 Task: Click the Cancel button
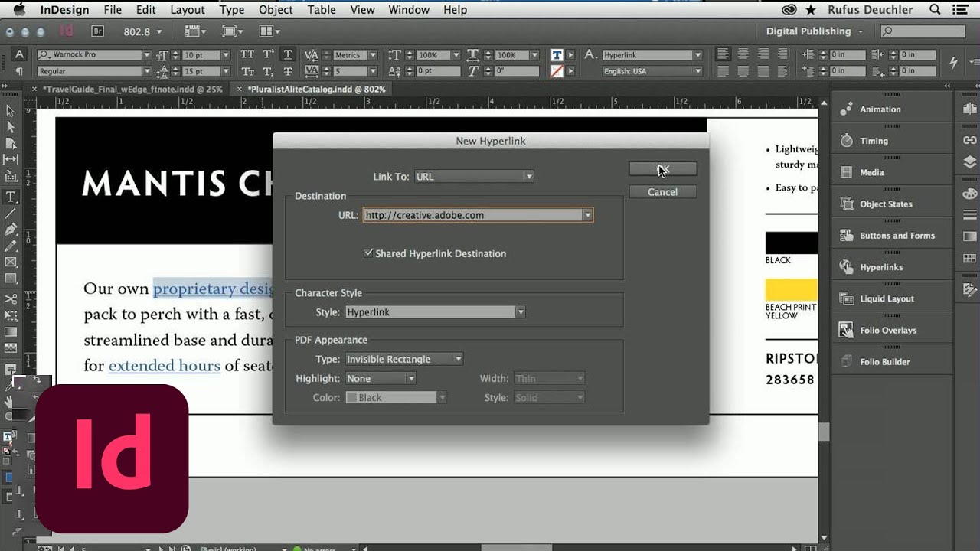[662, 192]
